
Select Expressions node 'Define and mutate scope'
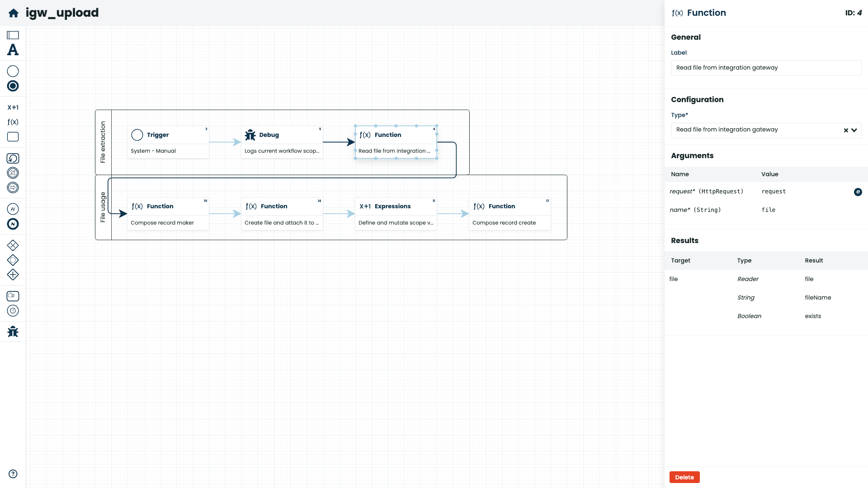coord(396,214)
